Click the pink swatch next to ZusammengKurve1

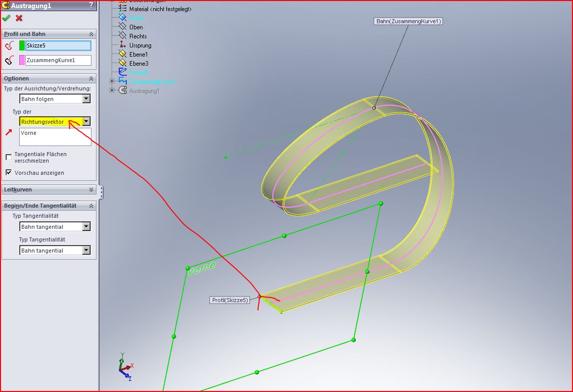coord(22,60)
